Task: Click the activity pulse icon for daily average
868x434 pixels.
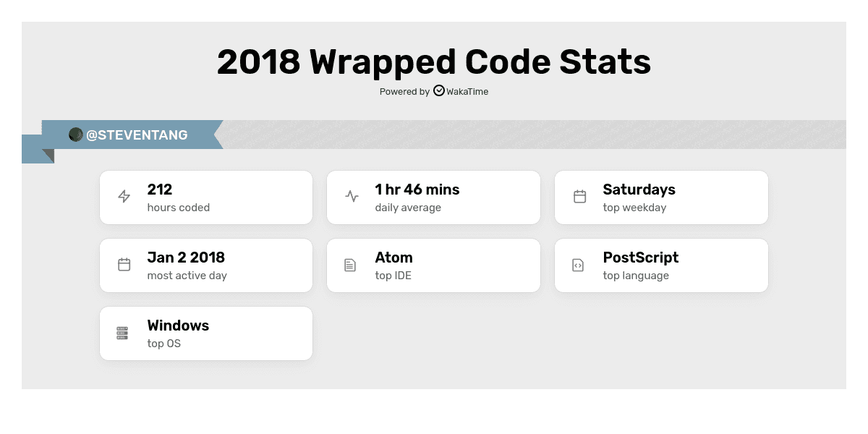Action: (352, 197)
